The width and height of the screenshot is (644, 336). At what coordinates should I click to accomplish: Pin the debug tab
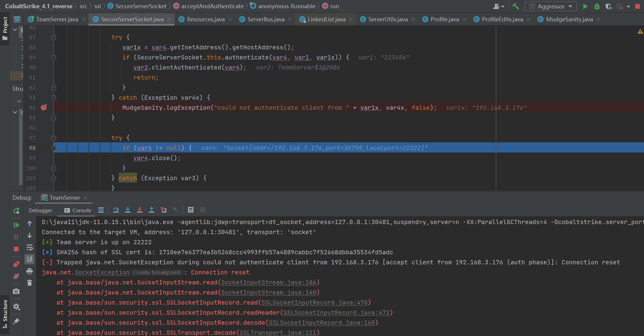(x=16, y=321)
